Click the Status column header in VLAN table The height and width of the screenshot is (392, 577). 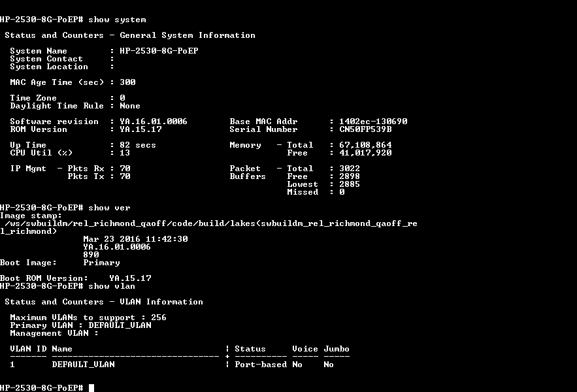tap(250, 349)
